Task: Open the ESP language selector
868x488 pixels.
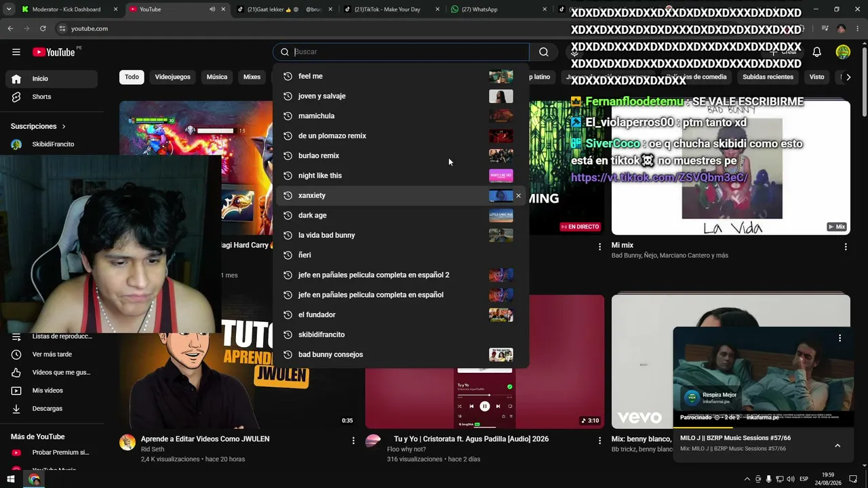Action: coord(804,479)
